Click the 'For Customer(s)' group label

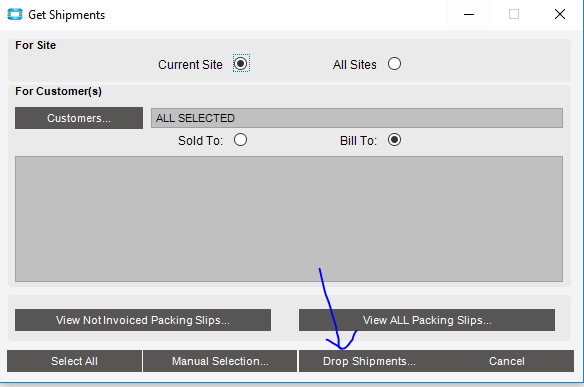coord(58,91)
